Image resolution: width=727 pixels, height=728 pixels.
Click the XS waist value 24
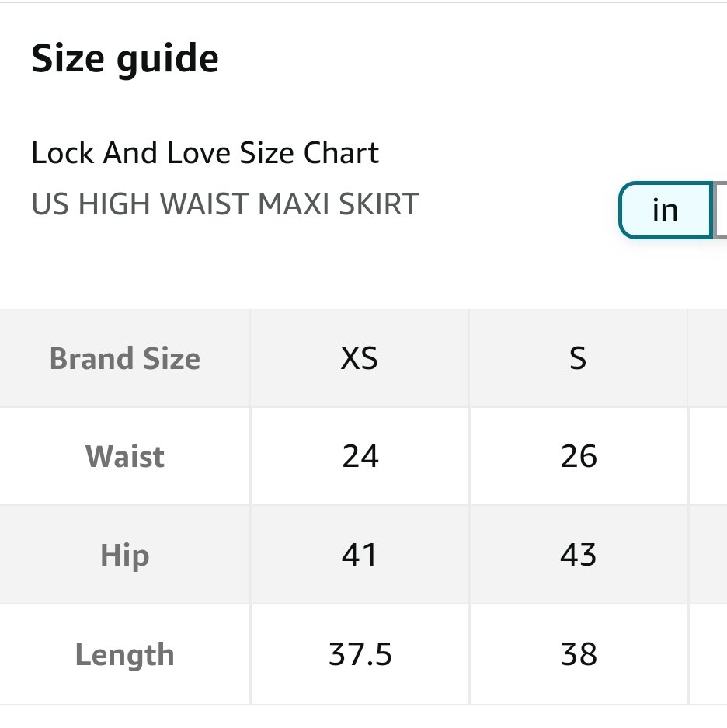pos(360,456)
